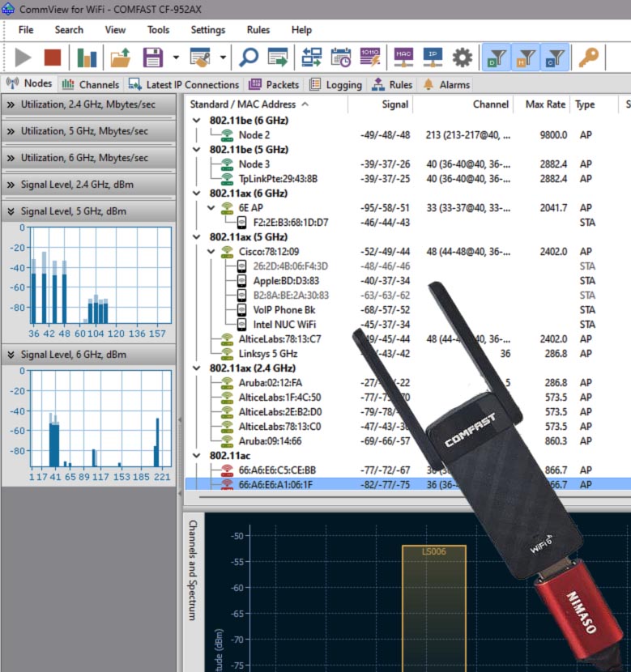Sort by the Signal column header
Image resolution: width=631 pixels, height=672 pixels.
coord(380,104)
